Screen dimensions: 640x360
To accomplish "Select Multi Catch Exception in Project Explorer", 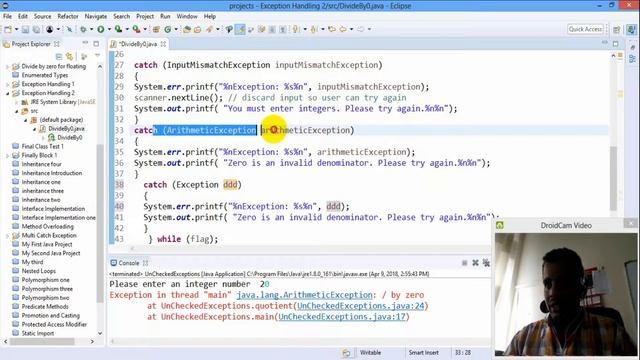I will (x=49, y=236).
